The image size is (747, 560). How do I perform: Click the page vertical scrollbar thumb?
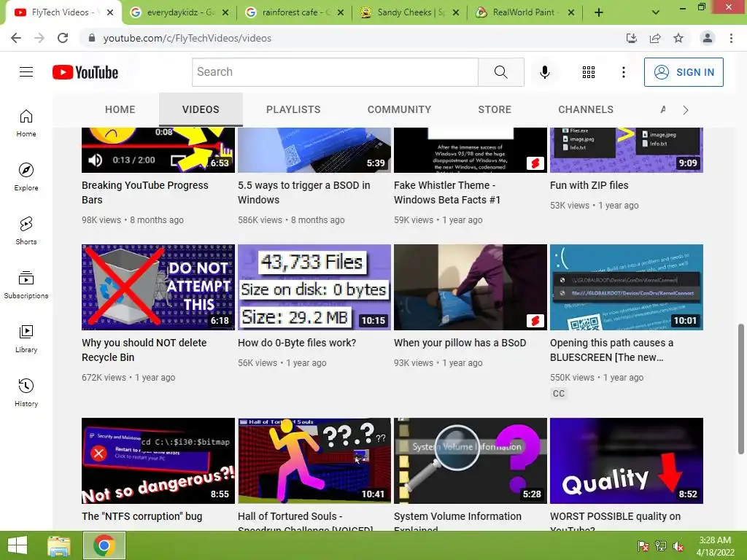pos(741,389)
